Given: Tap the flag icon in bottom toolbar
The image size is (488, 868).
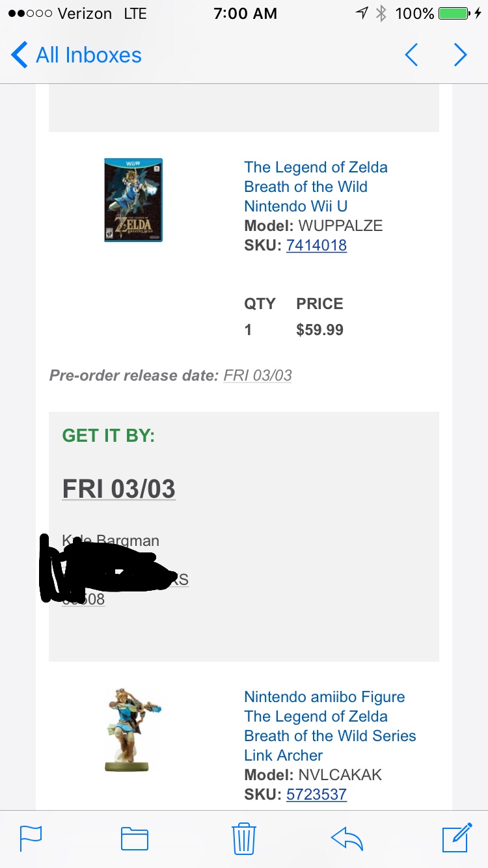Looking at the screenshot, I should 31,838.
